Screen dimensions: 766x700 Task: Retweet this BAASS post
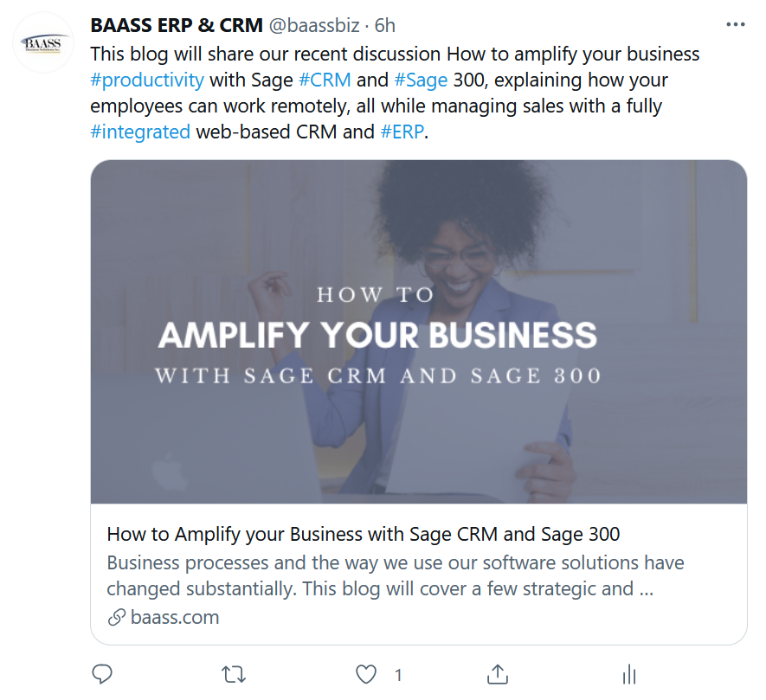click(x=234, y=674)
